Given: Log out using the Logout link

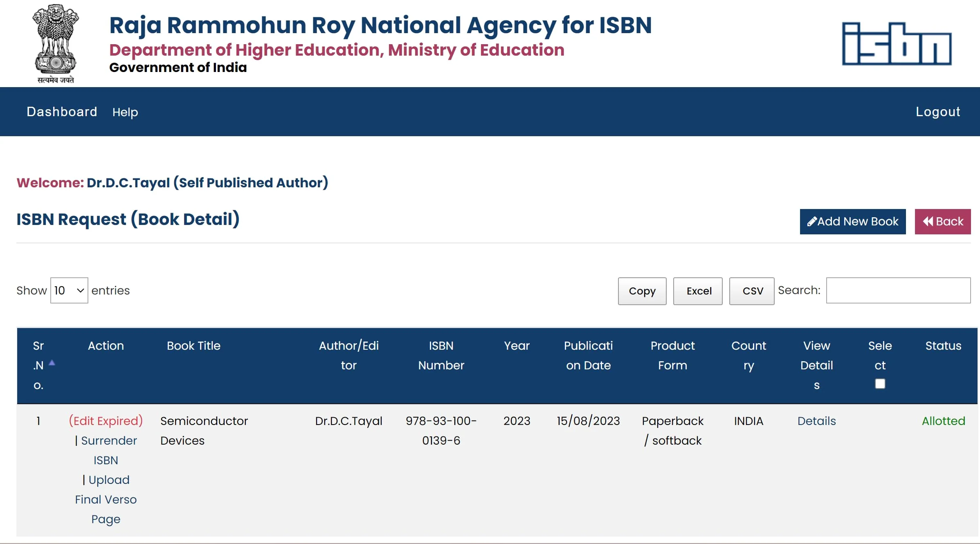Looking at the screenshot, I should [x=937, y=112].
